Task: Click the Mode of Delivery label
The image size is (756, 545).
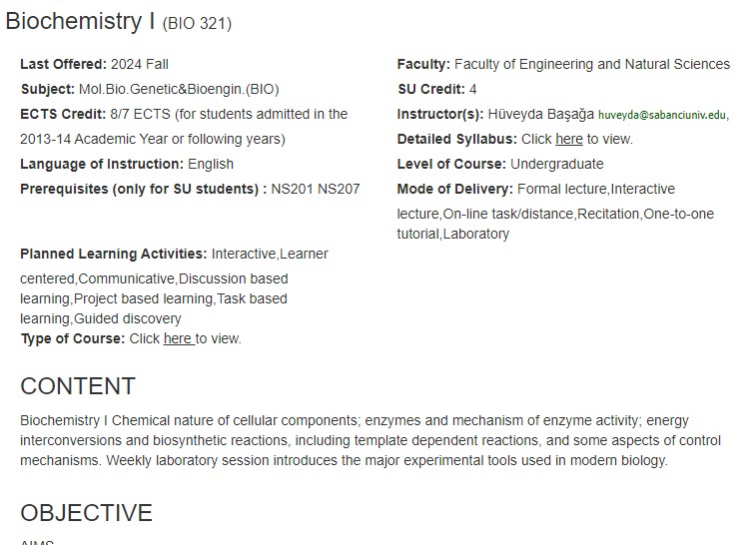Action: (455, 189)
